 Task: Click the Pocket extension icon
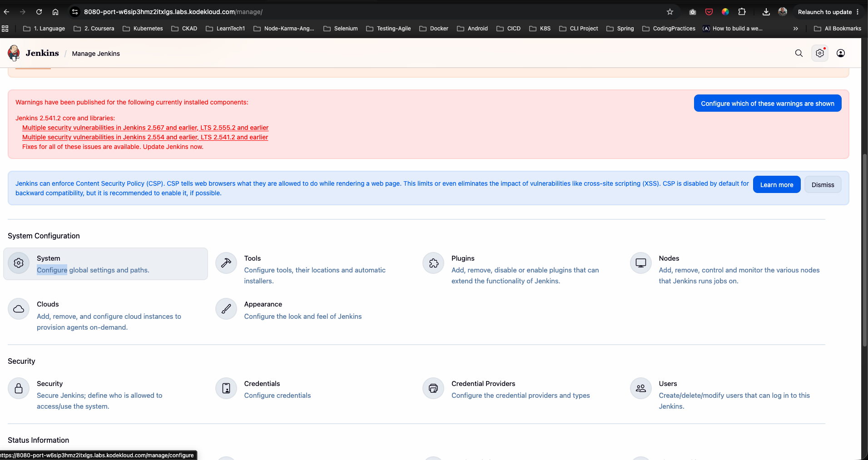[x=709, y=12]
